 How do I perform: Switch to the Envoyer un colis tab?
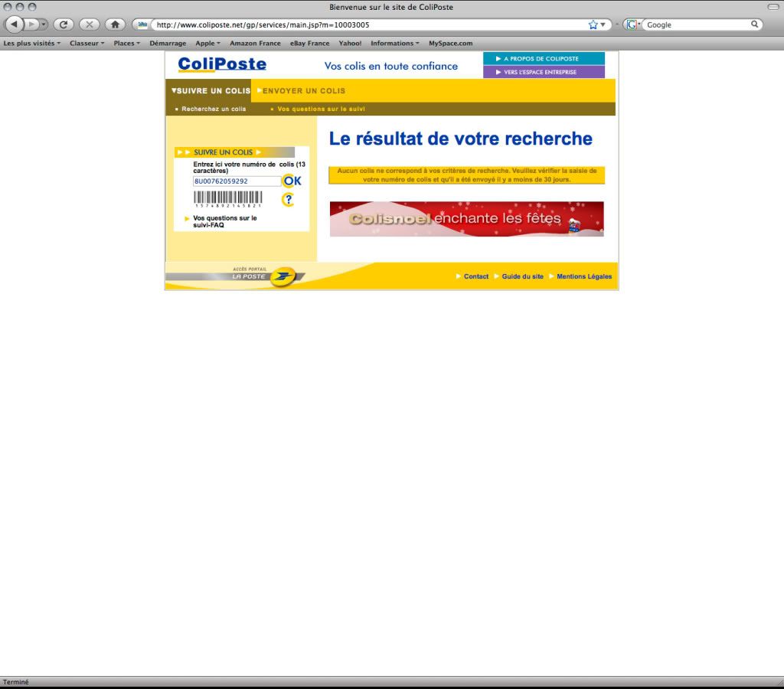304,91
